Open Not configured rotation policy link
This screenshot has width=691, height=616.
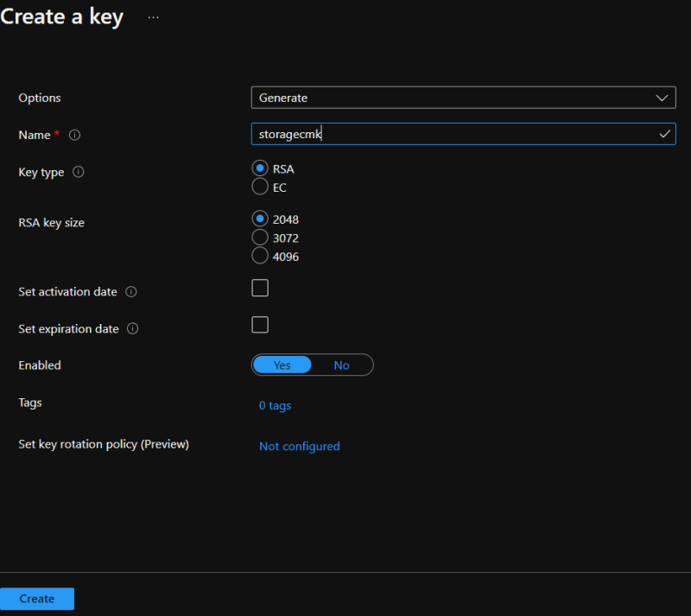coord(299,447)
